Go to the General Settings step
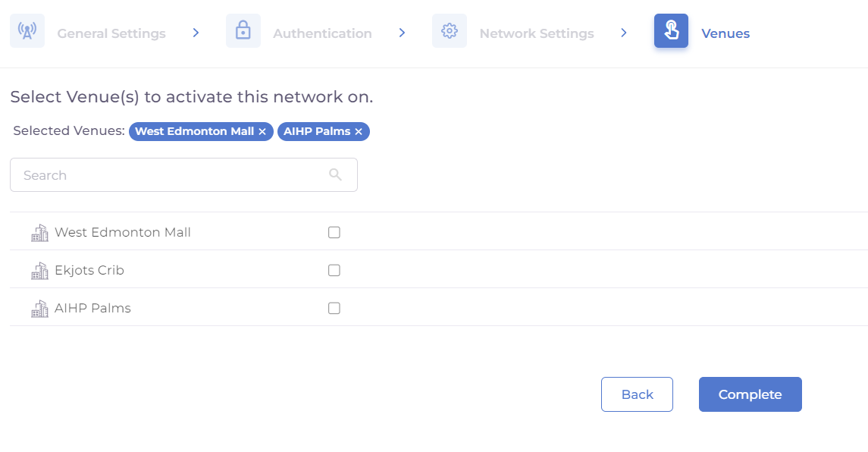868x452 pixels. tap(111, 33)
